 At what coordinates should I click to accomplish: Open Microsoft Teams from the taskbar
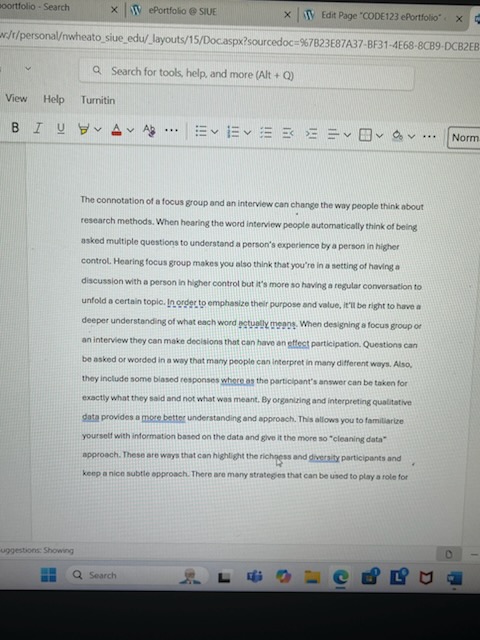point(254,577)
